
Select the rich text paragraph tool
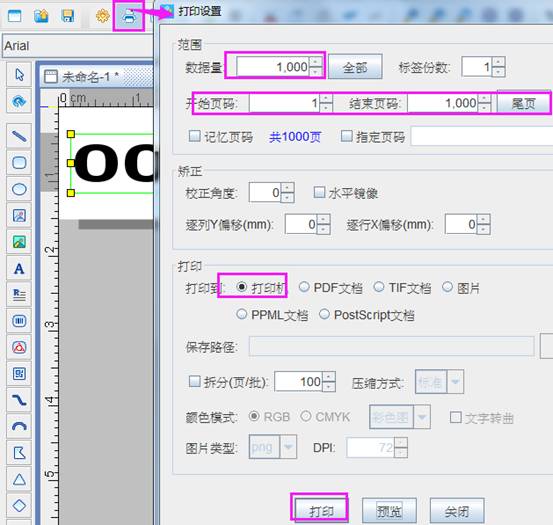pos(19,295)
